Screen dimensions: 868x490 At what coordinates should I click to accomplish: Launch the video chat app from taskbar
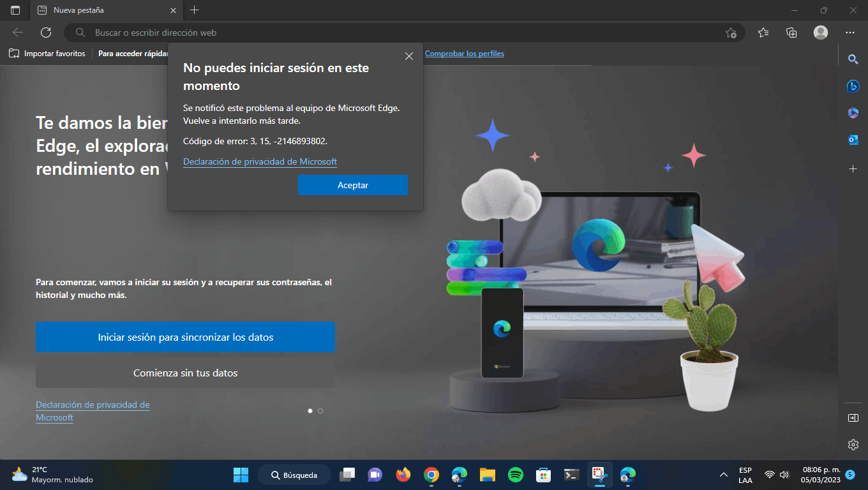coord(375,475)
